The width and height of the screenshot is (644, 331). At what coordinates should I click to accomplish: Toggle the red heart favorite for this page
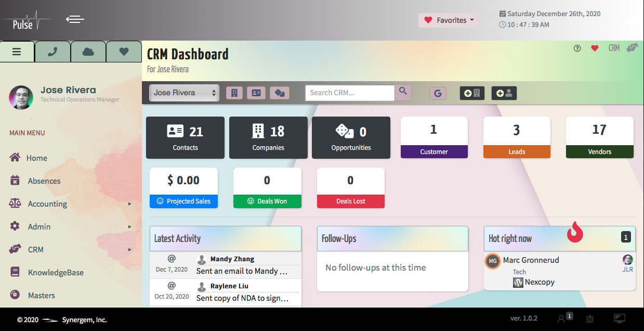pos(595,48)
